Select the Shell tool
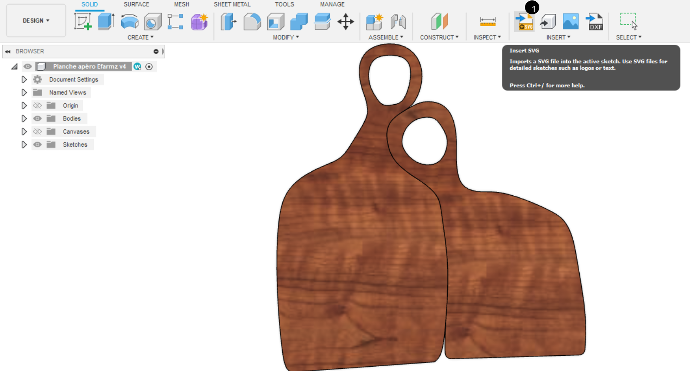Viewport: 690px width, 371px height. (x=276, y=21)
